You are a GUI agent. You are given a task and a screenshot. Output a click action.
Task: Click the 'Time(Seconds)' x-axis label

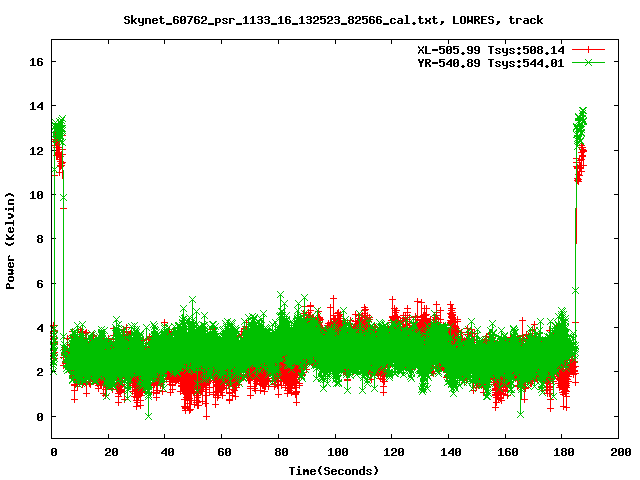(333, 471)
